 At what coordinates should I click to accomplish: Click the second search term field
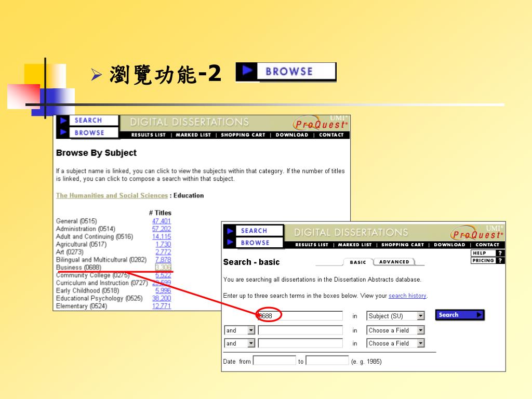click(x=300, y=330)
